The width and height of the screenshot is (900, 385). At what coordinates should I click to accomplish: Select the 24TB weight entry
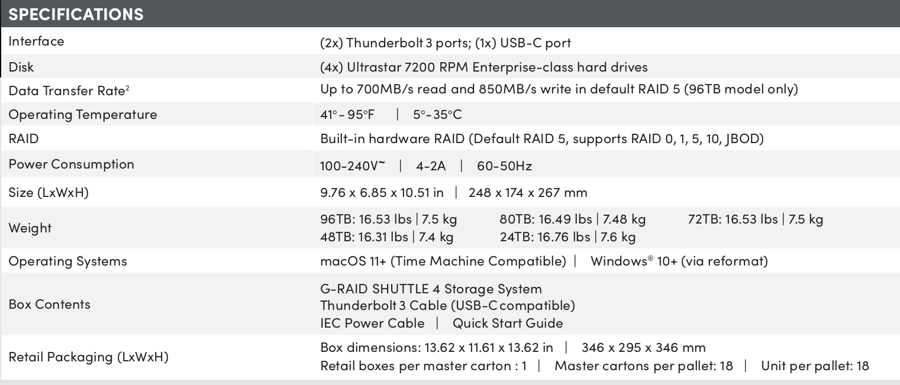click(x=568, y=237)
